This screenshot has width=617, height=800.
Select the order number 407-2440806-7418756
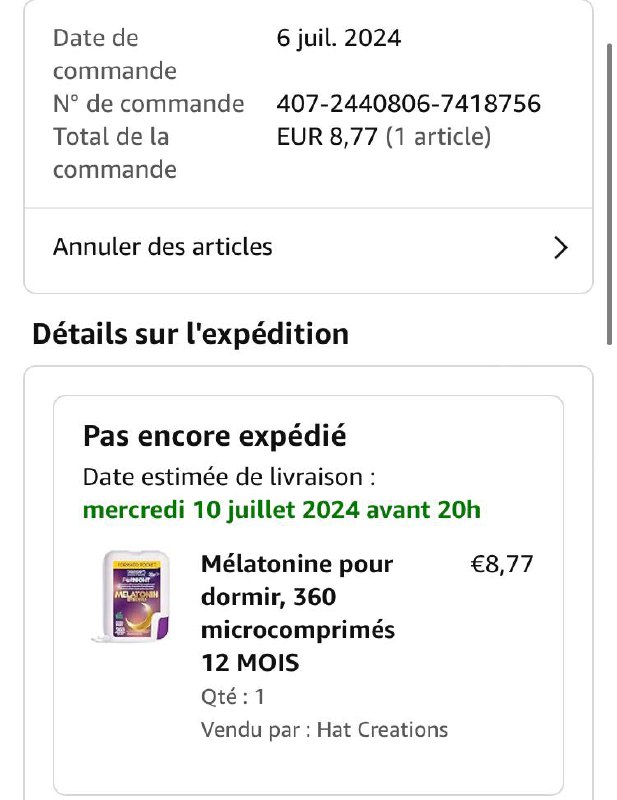coord(408,104)
